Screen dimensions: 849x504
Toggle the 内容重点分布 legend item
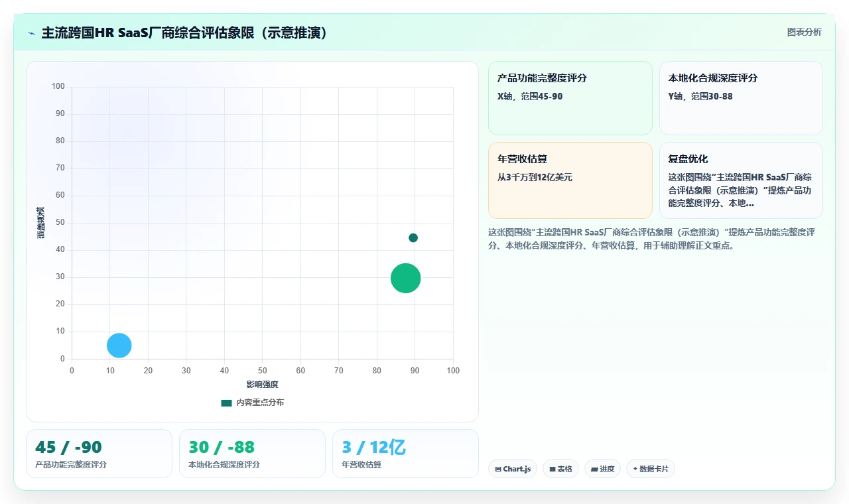253,403
